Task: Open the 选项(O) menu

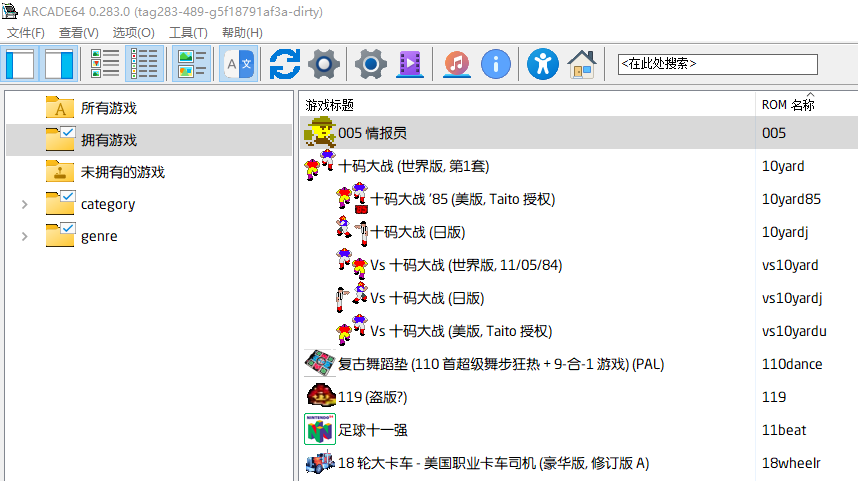Action: click(134, 33)
